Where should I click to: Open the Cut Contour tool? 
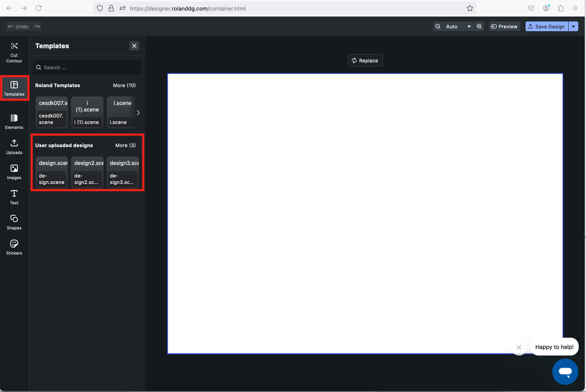[14, 53]
